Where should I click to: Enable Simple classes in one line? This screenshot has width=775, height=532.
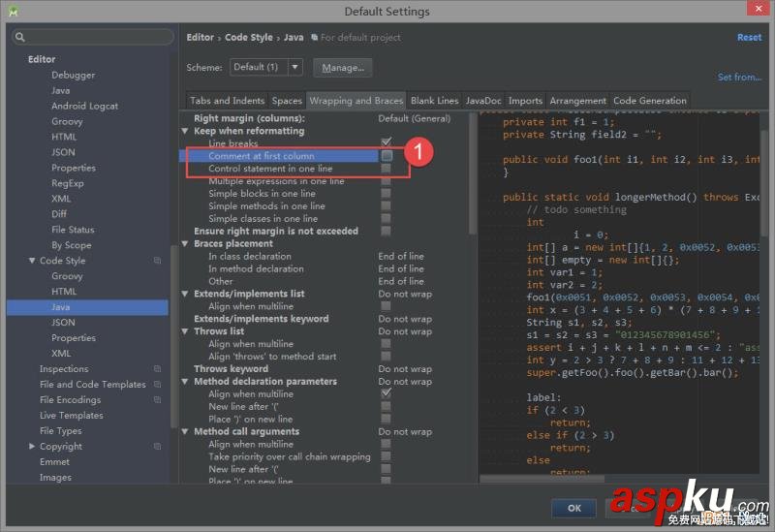(386, 218)
